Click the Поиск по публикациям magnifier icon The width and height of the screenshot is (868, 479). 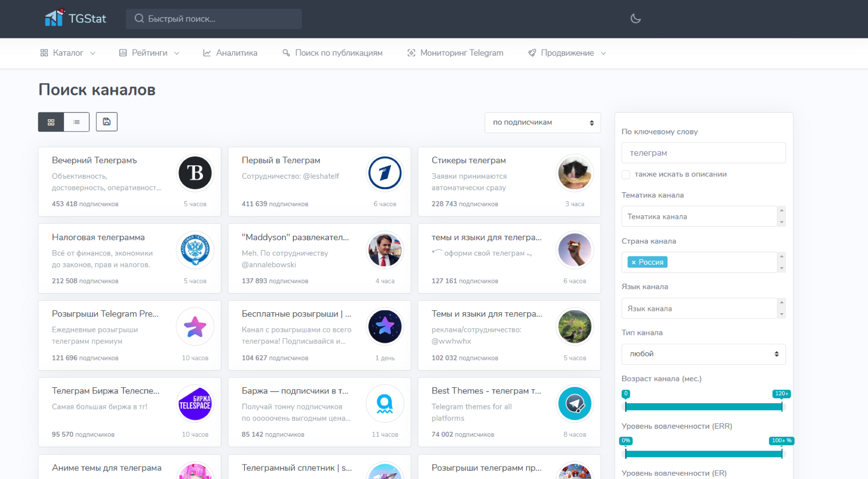click(286, 53)
